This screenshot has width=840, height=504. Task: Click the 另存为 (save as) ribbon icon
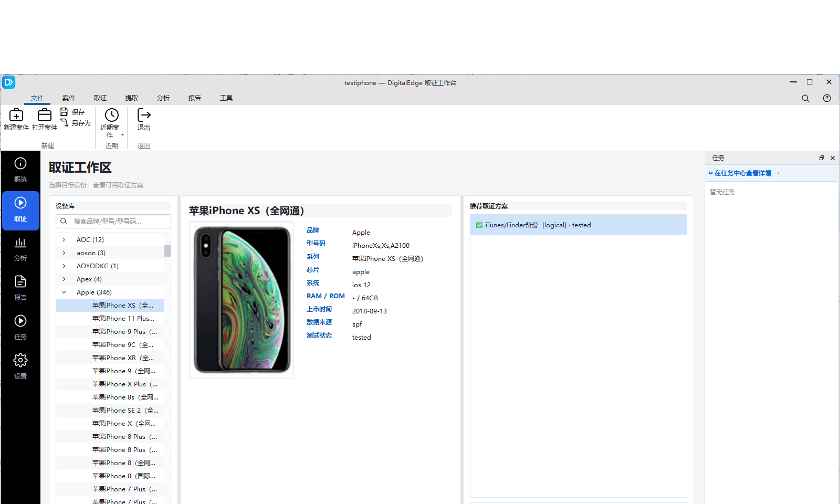64,123
